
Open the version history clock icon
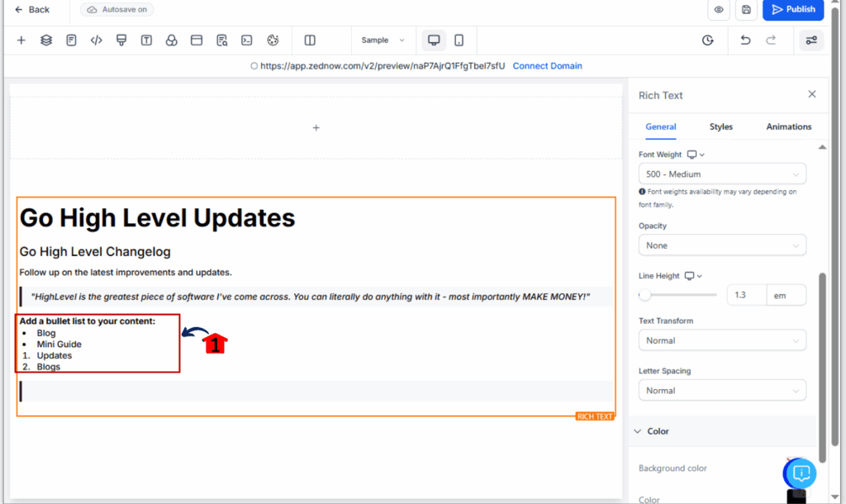[708, 40]
